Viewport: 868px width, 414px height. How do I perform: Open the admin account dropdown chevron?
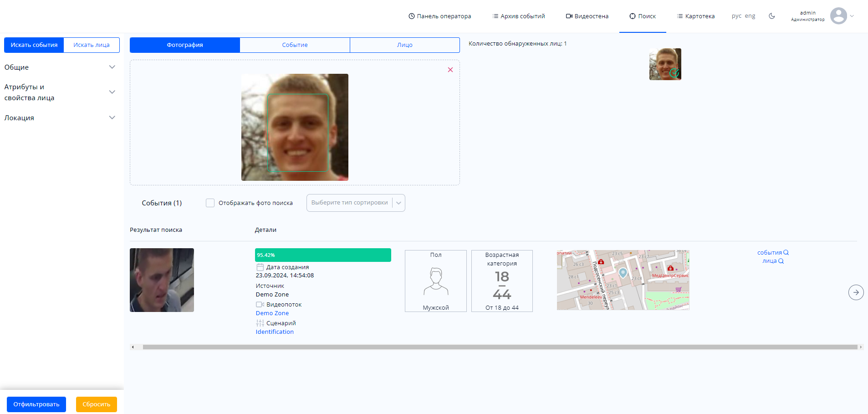(x=852, y=16)
